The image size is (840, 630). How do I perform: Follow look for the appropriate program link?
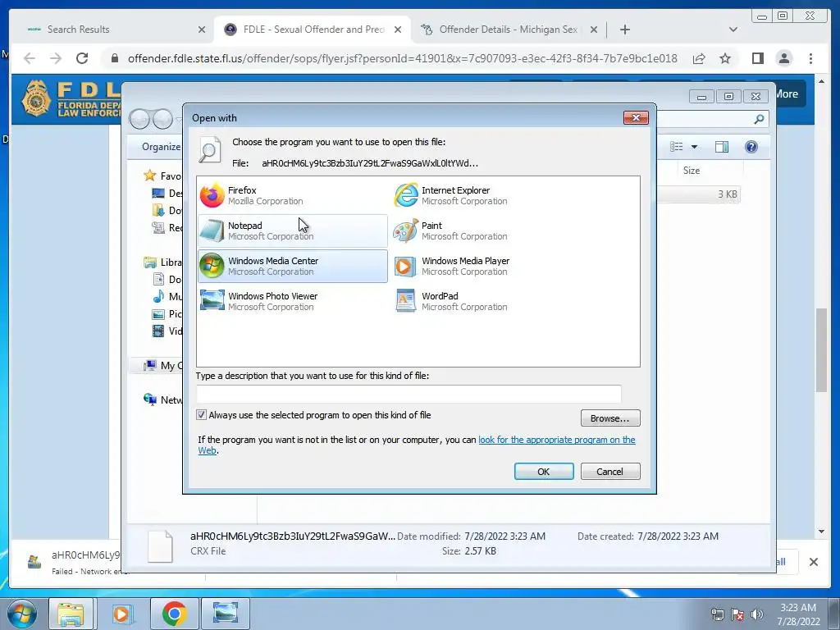(557, 440)
